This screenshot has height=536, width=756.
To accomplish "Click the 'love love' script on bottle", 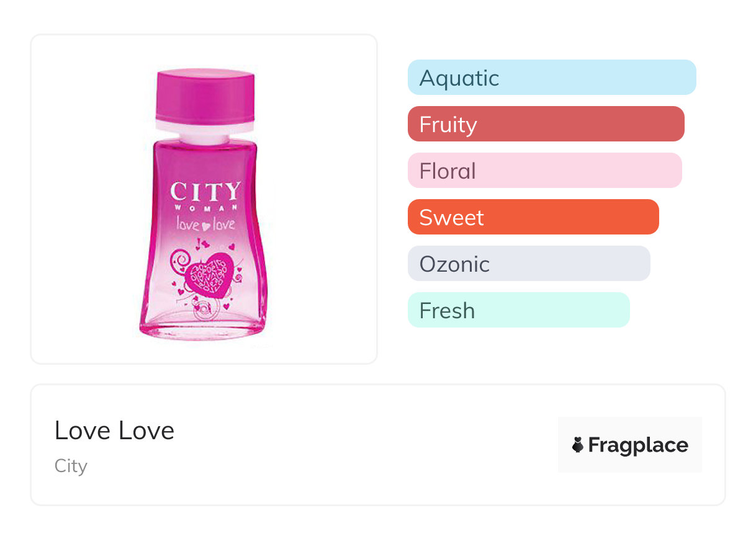I will click(x=205, y=223).
